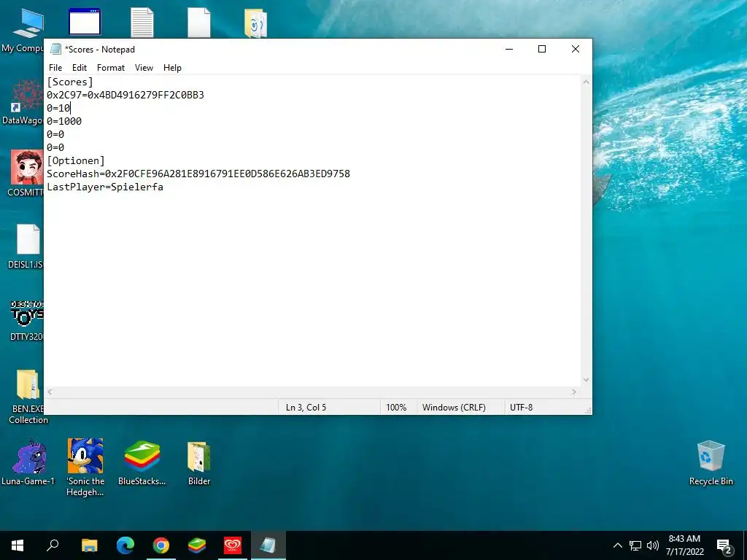747x560 pixels.
Task: Select the lined text document desktop icon
Action: [142, 22]
